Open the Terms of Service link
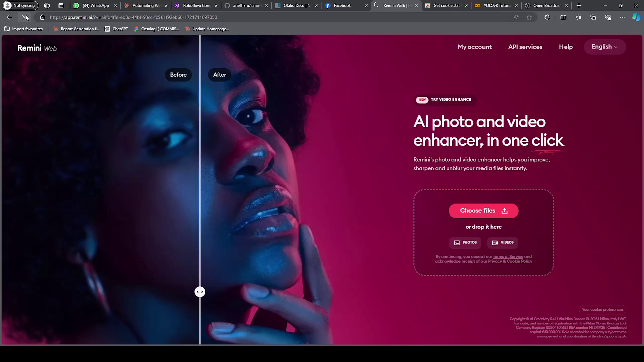 tap(508, 256)
